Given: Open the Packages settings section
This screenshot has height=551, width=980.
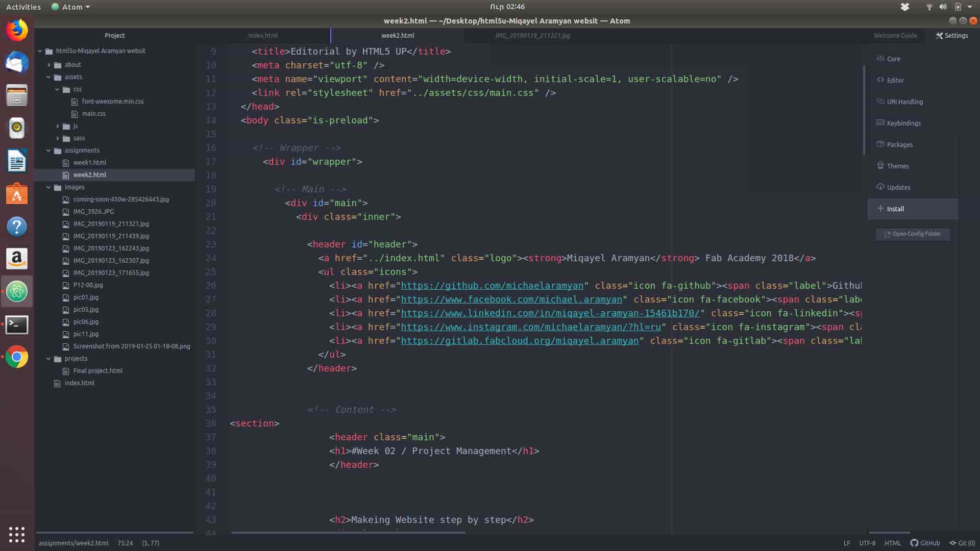Looking at the screenshot, I should pos(899,144).
